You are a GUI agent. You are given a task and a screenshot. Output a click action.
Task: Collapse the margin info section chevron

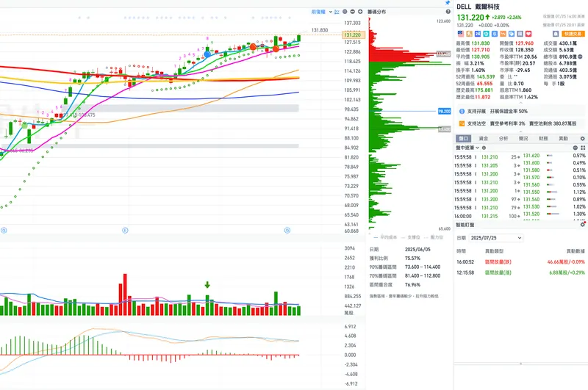tap(520, 131)
